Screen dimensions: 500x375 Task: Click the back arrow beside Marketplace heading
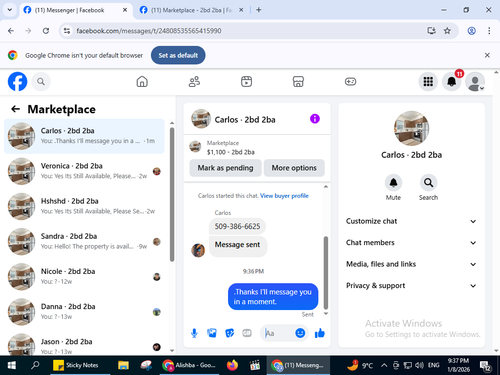pyautogui.click(x=15, y=109)
